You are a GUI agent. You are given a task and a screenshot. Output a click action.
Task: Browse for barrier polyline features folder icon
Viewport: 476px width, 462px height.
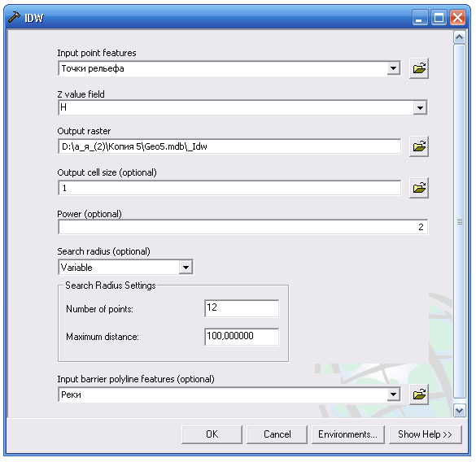coord(419,394)
